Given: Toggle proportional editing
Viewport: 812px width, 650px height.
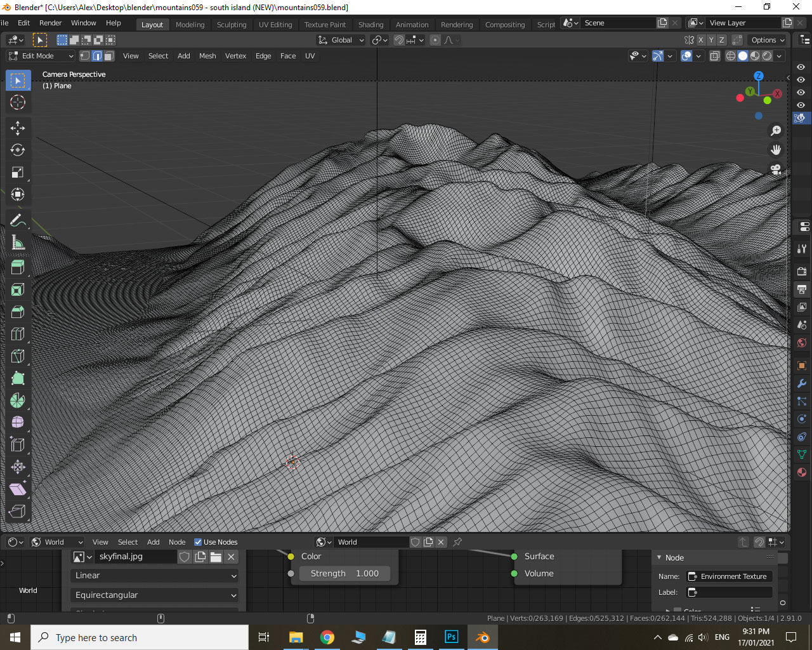Looking at the screenshot, I should coord(435,40).
